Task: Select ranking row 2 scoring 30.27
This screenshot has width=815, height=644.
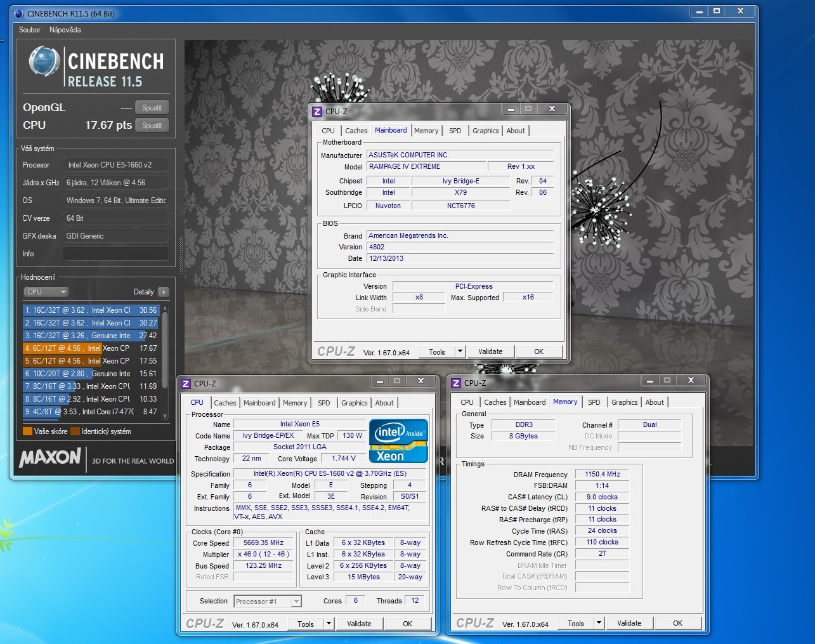Action: coord(91,323)
